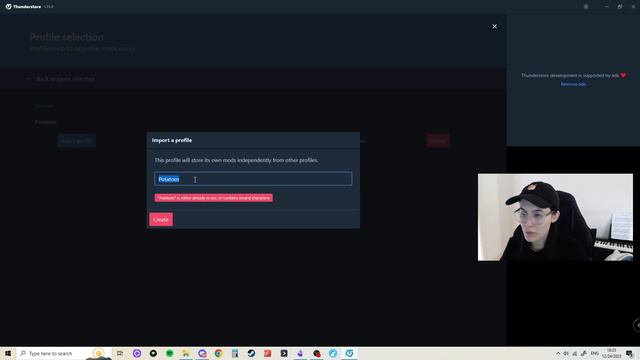Viewport: 640px width, 360px height.
Task: Show hidden system tray icons
Action: coord(558,353)
